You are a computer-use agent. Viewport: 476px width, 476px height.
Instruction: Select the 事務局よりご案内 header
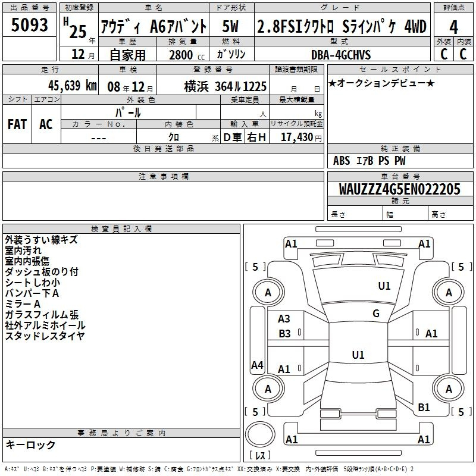click(121, 433)
